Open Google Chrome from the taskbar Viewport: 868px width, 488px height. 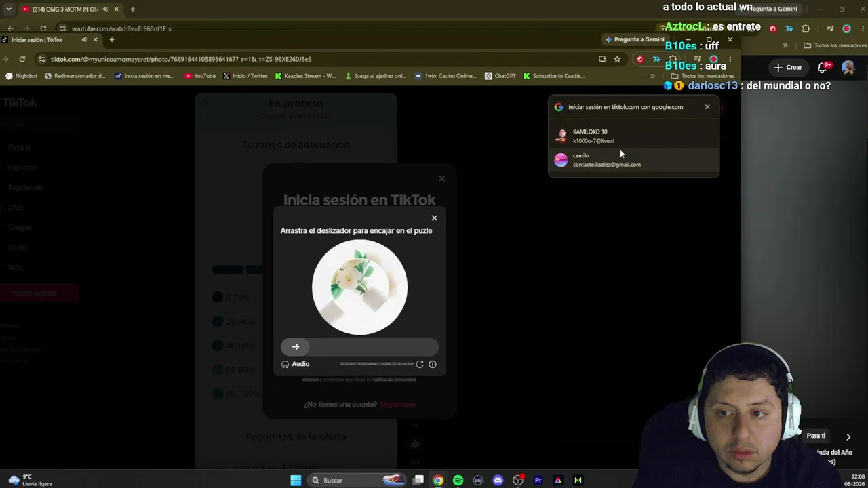(438, 481)
